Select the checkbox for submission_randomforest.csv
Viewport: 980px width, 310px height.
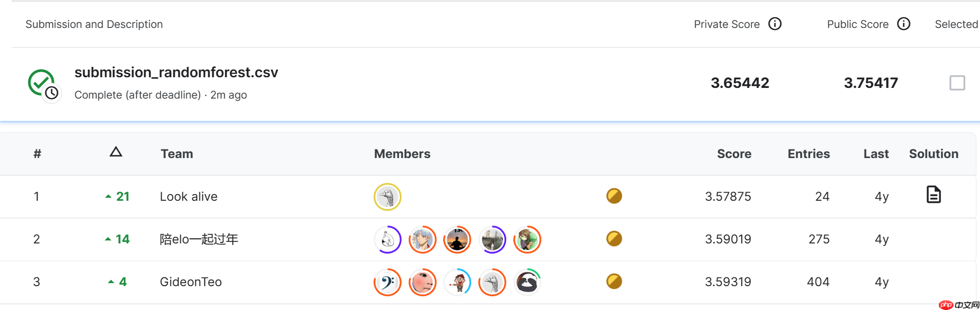pos(958,82)
